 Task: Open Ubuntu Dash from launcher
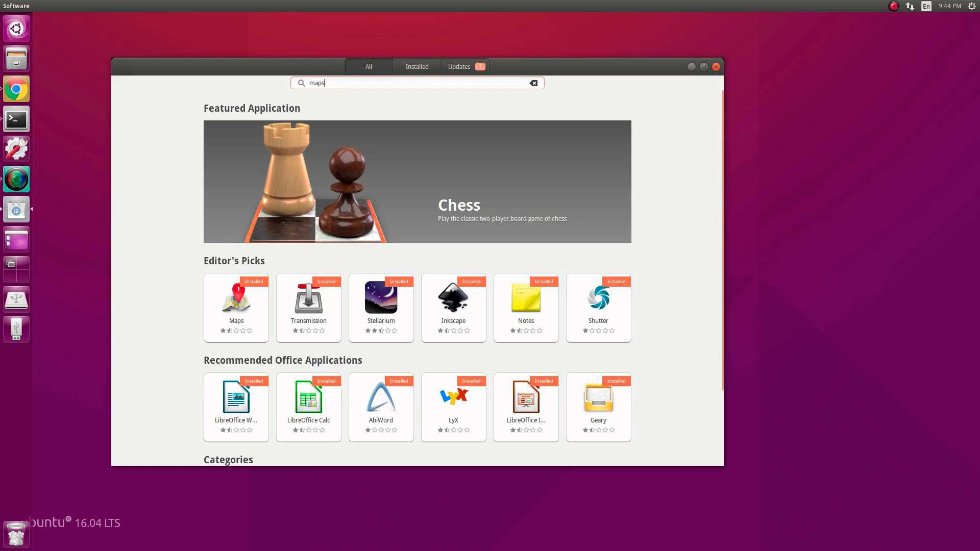coord(16,29)
